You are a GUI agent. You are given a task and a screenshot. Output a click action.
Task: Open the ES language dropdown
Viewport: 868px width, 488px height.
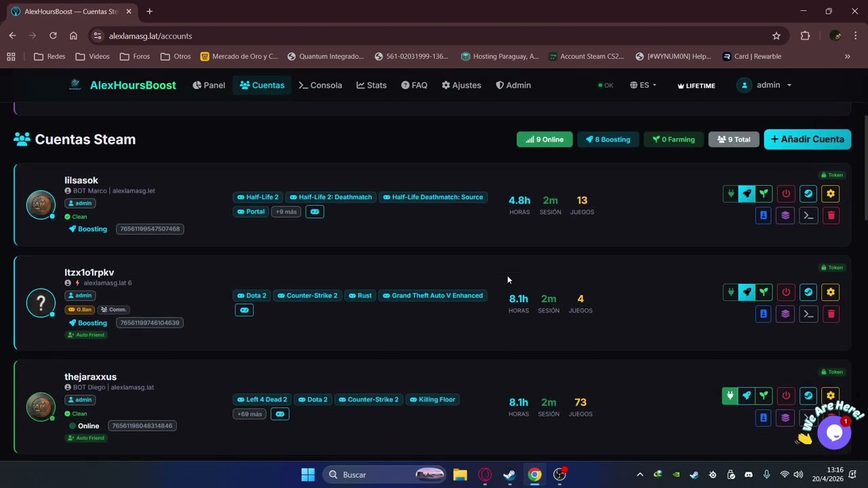click(x=643, y=85)
